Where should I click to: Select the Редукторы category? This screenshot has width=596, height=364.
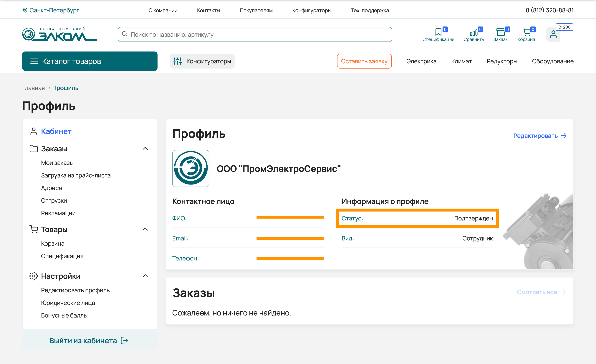502,61
